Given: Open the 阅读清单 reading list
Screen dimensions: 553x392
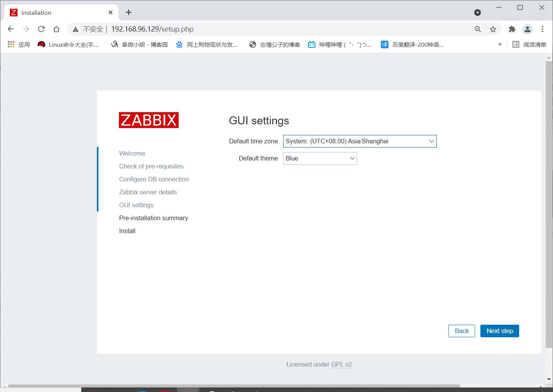Looking at the screenshot, I should tap(529, 44).
